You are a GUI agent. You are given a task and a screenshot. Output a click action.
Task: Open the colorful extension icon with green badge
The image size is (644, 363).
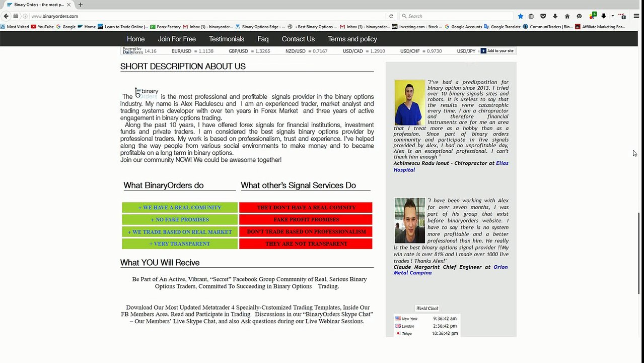(593, 16)
